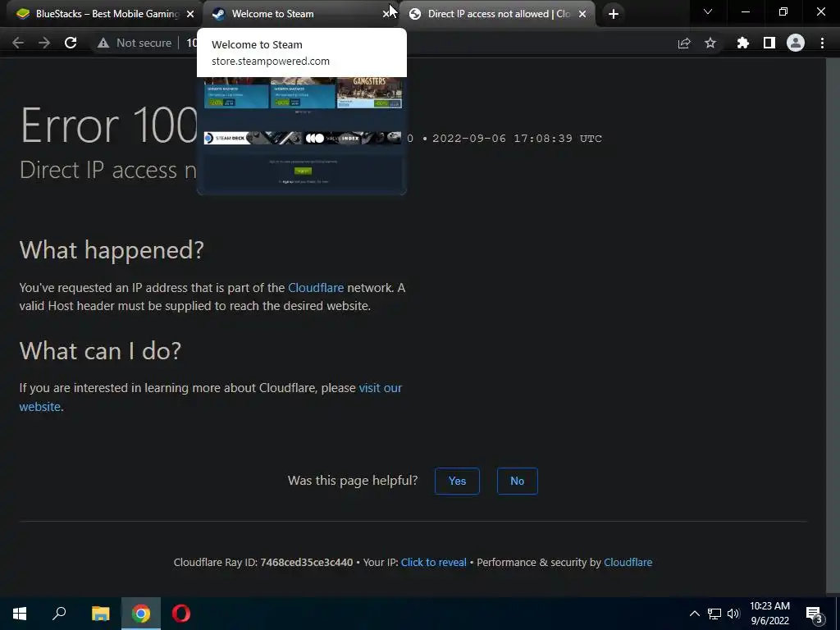The image size is (840, 630).
Task: Click the Steam tab preview thumbnail
Action: (302, 135)
